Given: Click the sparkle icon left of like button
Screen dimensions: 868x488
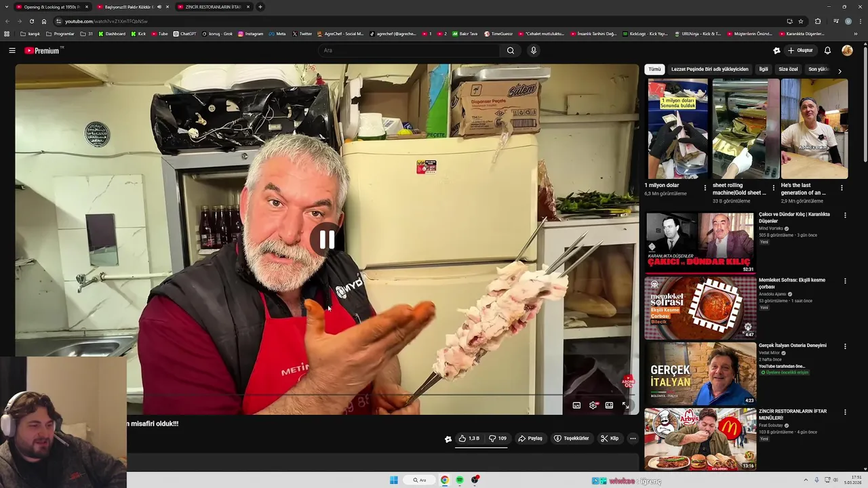Looking at the screenshot, I should [x=448, y=439].
